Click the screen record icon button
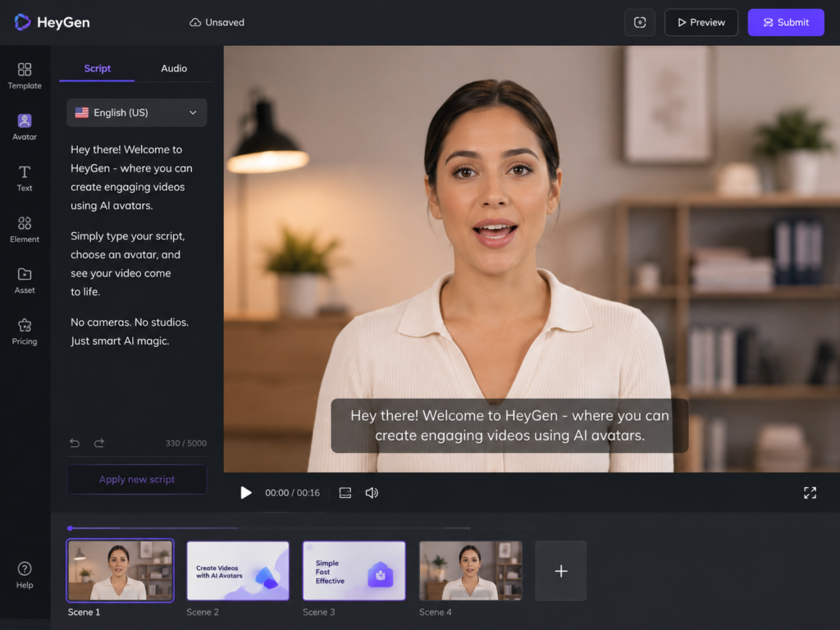 (640, 22)
